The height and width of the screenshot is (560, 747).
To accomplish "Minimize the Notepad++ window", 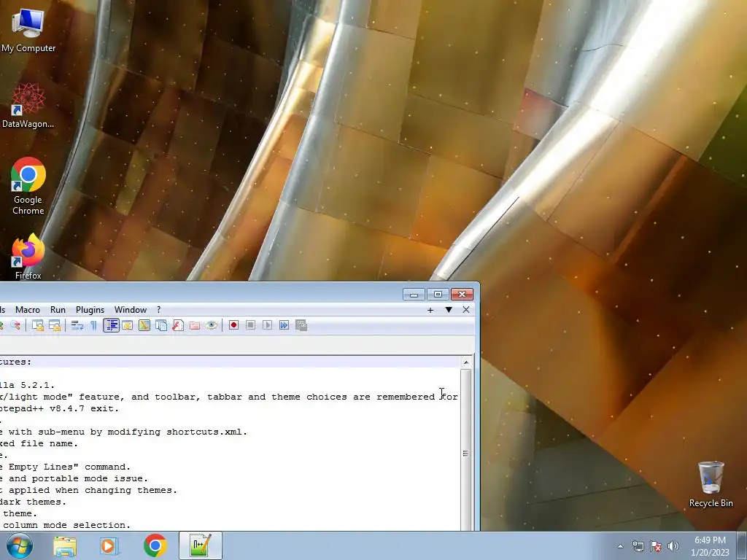I will point(414,295).
